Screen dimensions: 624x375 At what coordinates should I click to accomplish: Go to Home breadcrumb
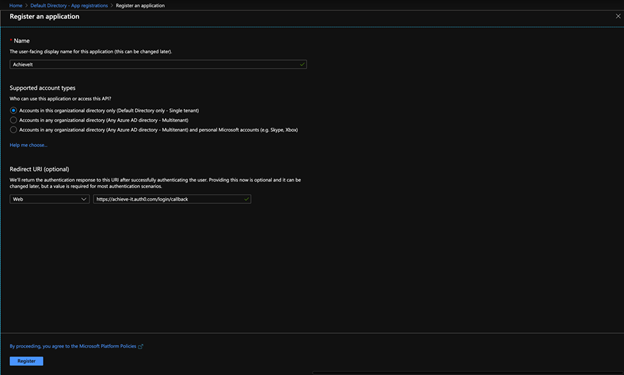click(x=16, y=6)
